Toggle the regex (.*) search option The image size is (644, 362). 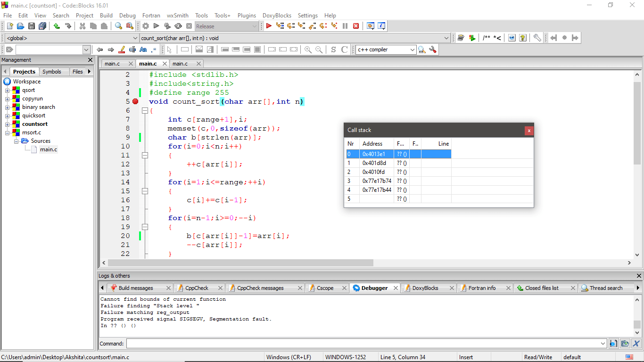point(154,49)
